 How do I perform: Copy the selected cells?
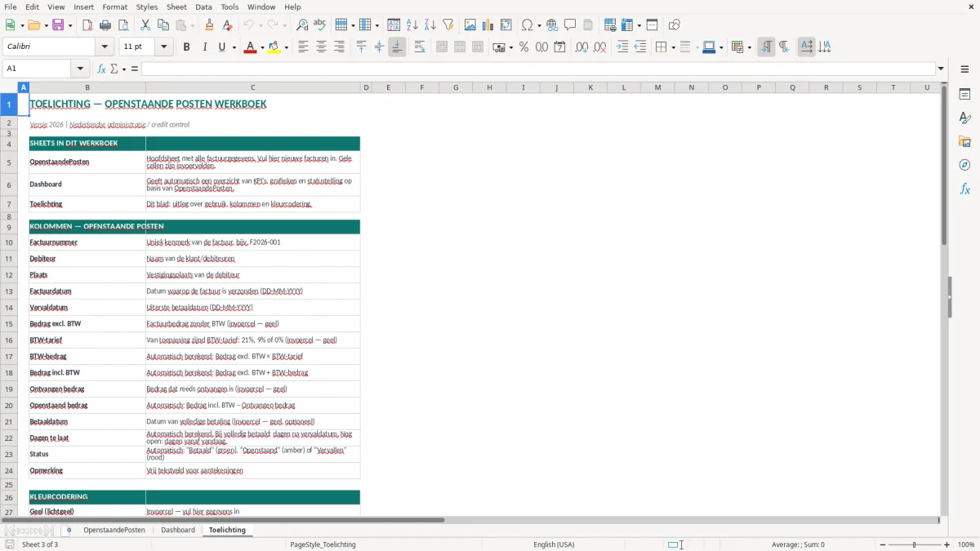tap(163, 25)
